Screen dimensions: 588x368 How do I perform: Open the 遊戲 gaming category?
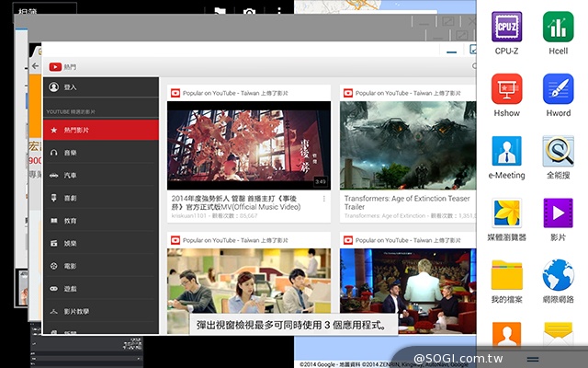(101, 289)
